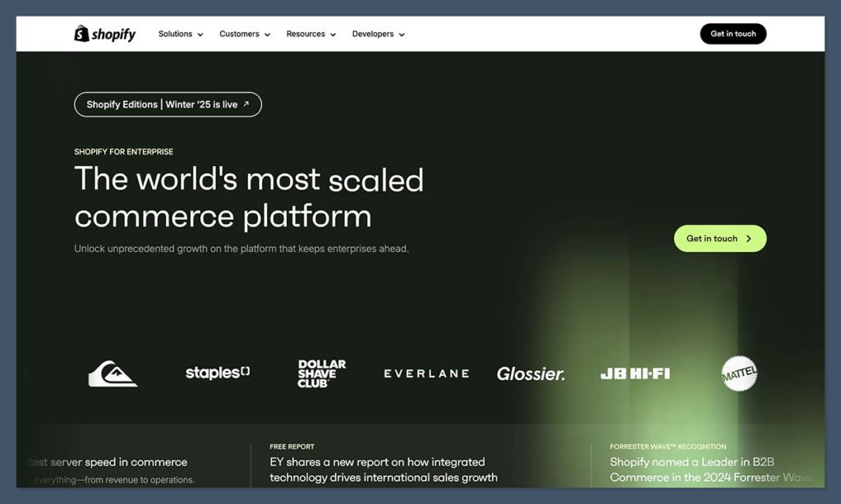This screenshot has width=841, height=504.
Task: Click the JB HI-FI logo
Action: pos(634,373)
